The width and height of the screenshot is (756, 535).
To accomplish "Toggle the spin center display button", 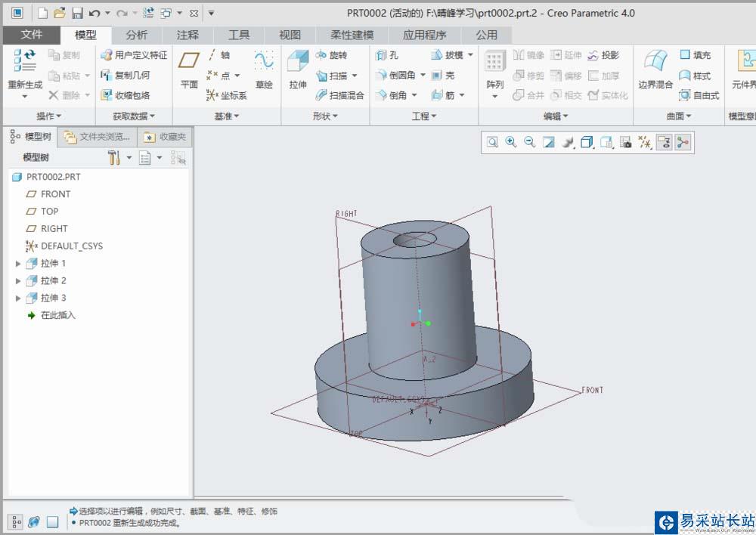I will coord(683,142).
